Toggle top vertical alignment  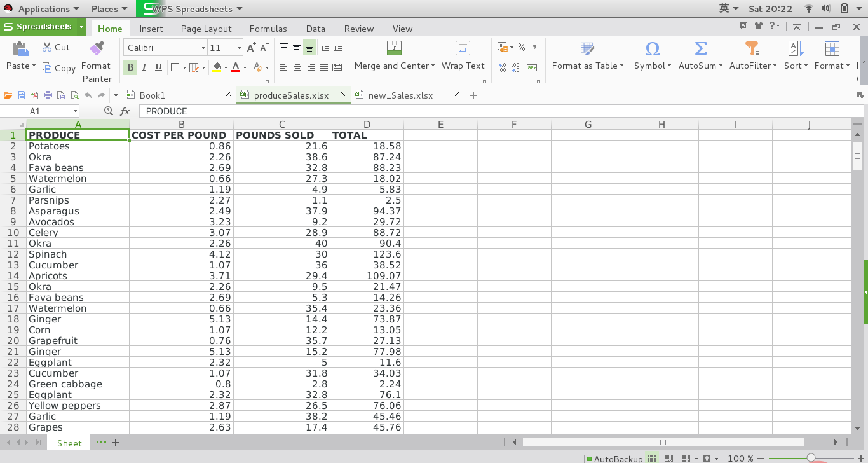[284, 47]
